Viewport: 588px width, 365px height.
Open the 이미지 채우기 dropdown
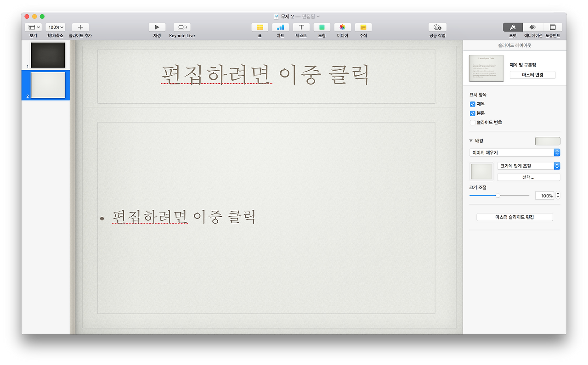pos(514,152)
